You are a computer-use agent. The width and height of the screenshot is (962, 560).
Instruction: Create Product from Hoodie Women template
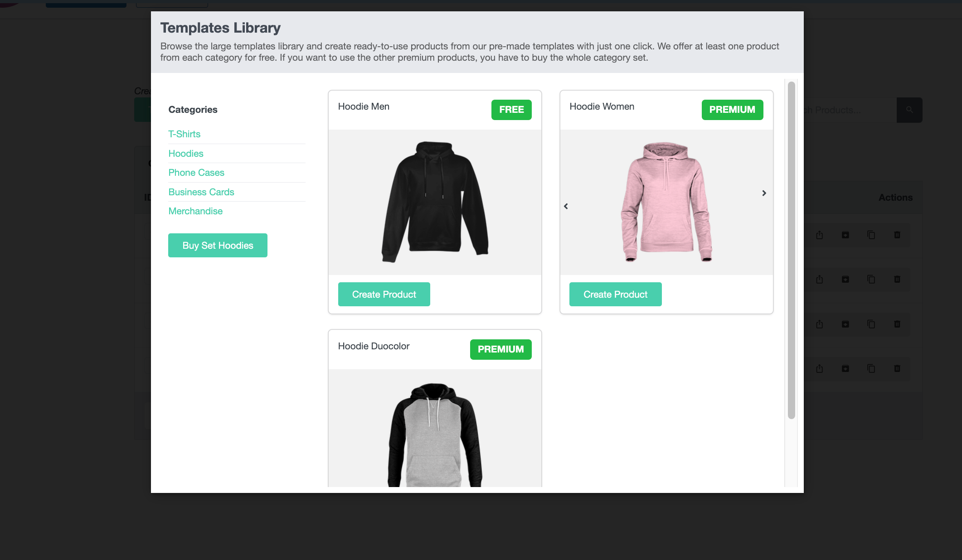pyautogui.click(x=615, y=294)
